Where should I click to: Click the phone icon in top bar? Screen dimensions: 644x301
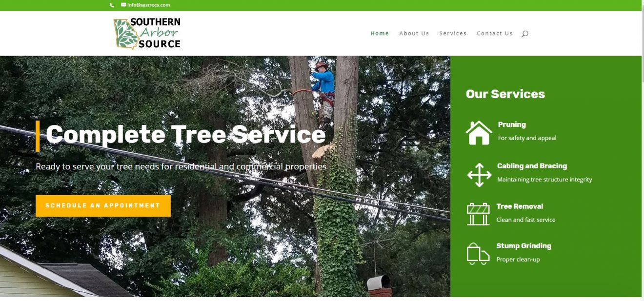[112, 5]
